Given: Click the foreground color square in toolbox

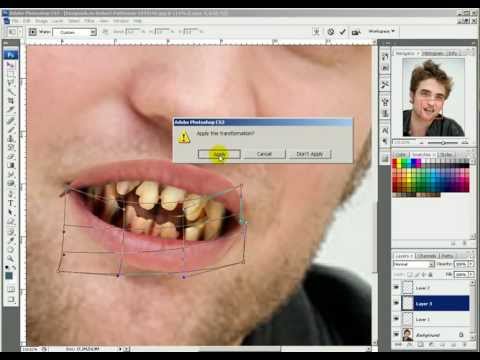Looking at the screenshot, I should [9, 275].
